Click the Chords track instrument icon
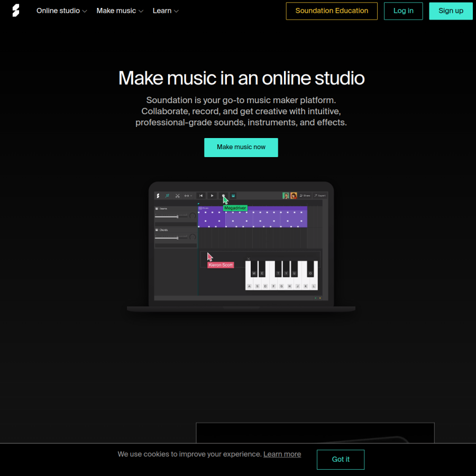The height and width of the screenshot is (476, 476). pos(157,230)
